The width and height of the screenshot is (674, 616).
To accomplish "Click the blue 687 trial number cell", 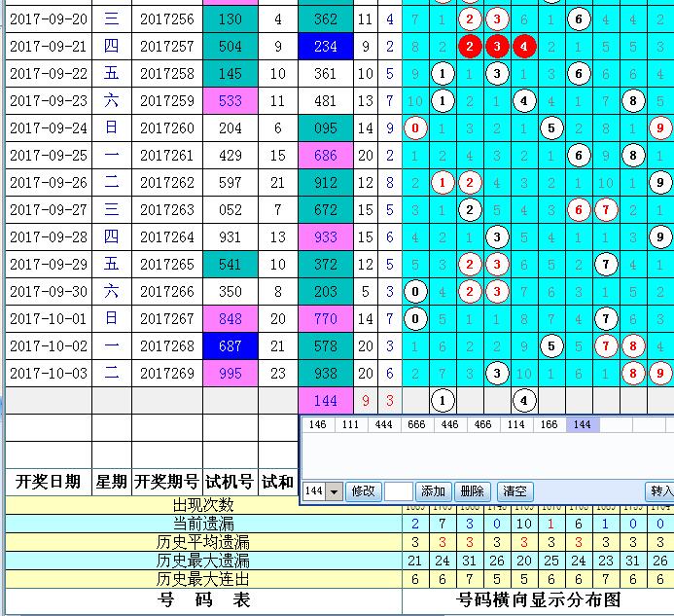I will point(231,345).
